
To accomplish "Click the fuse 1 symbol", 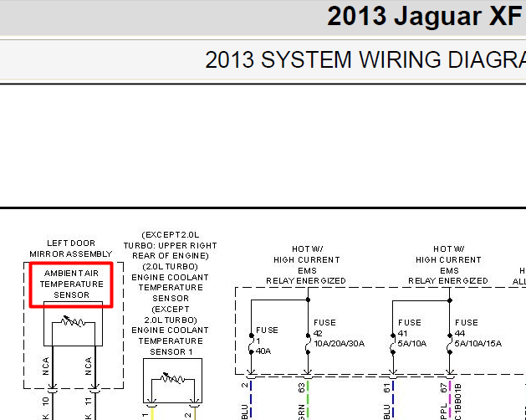I will [251, 344].
